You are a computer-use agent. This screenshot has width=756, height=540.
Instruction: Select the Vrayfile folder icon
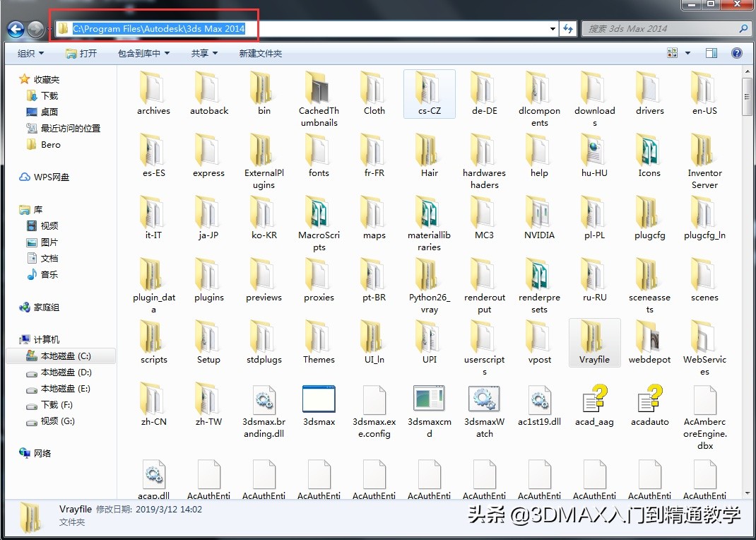(593, 336)
